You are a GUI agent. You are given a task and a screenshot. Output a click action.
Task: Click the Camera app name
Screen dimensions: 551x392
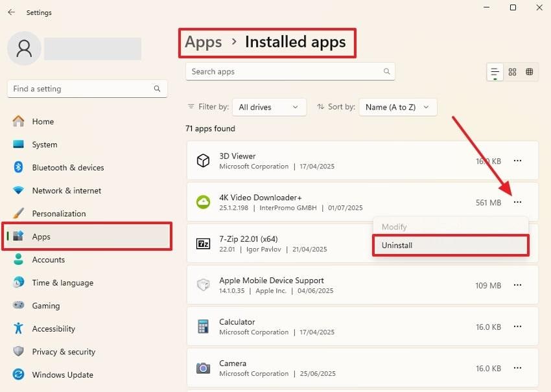tap(233, 363)
